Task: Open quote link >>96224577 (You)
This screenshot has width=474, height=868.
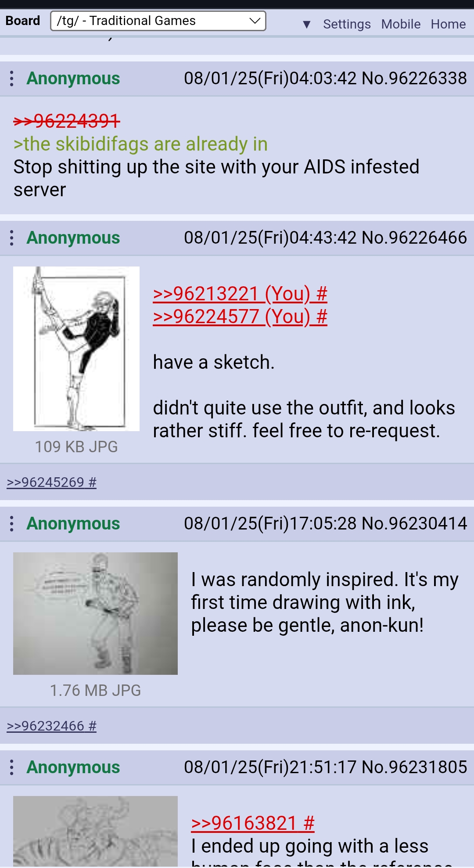Action: click(x=240, y=317)
